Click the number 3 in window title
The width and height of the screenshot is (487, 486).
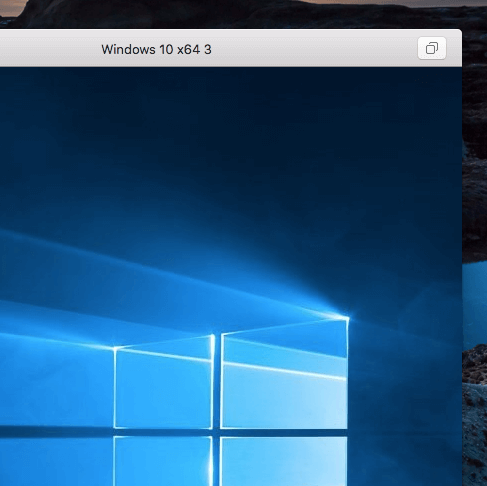(208, 50)
